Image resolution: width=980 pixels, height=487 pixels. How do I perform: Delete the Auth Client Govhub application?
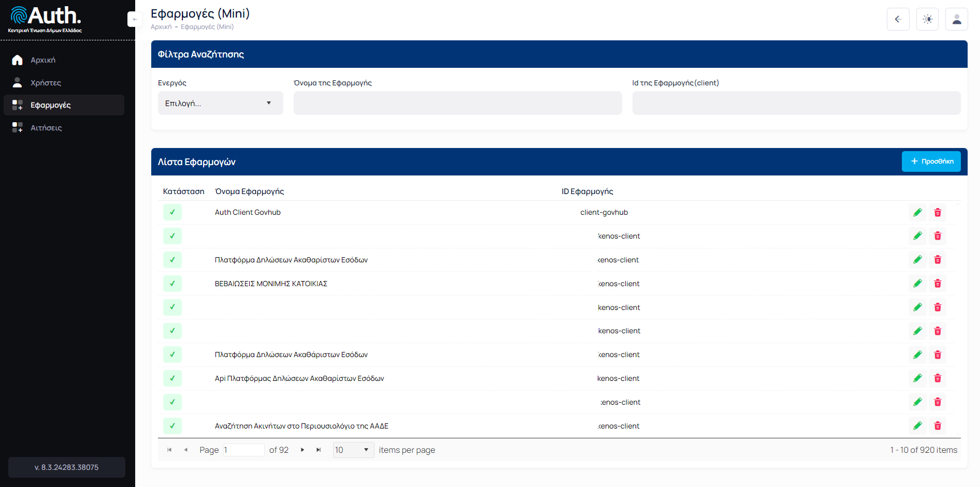point(938,212)
